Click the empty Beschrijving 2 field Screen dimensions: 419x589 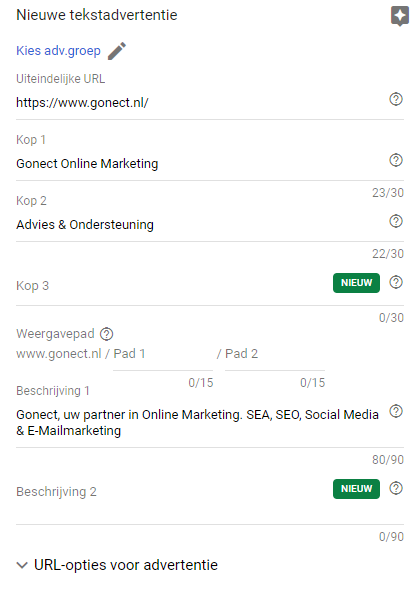coord(173,500)
